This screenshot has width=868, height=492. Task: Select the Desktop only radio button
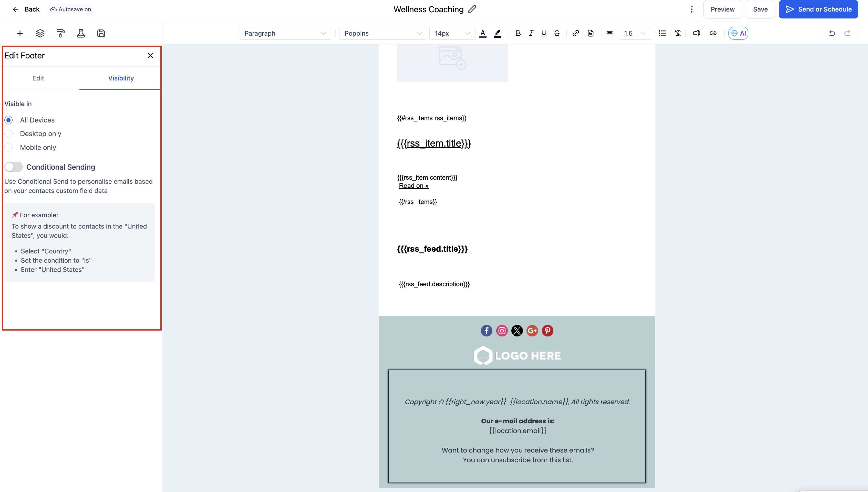(9, 134)
